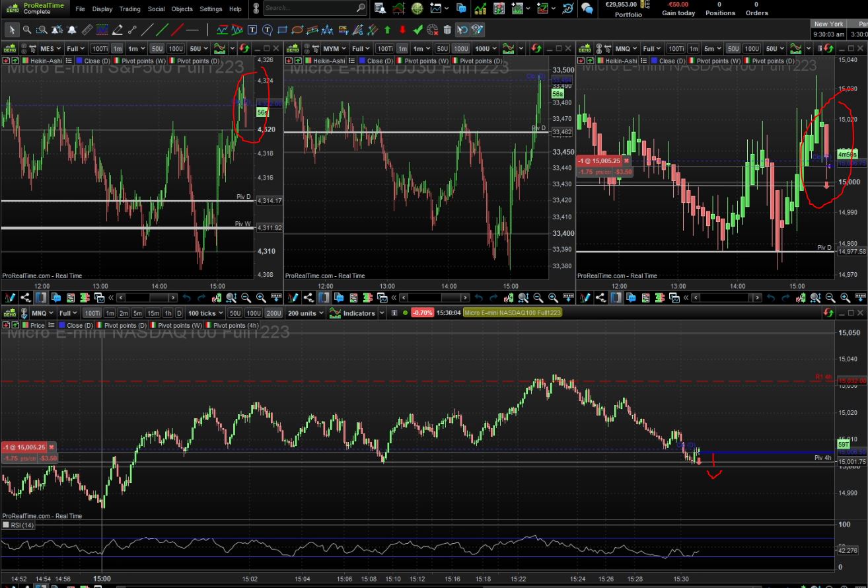Toggle 50U units button in MES chart
Screen dimensions: 868x588
[x=157, y=48]
